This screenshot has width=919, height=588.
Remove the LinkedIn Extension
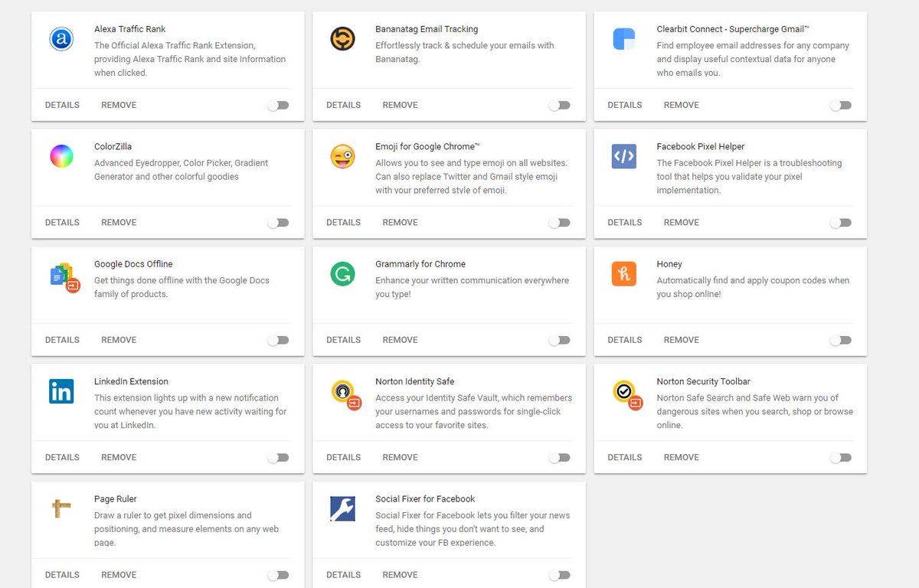tap(119, 457)
